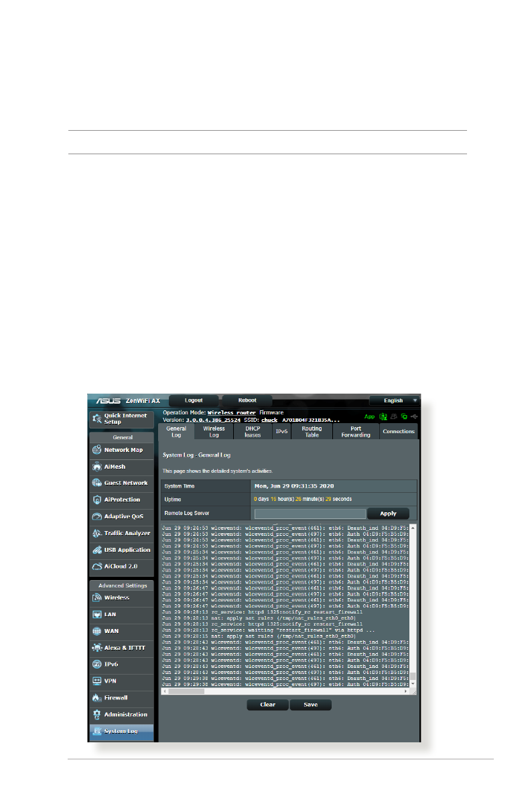Screen dimensions: 532x802
Task: Select the USB Application icon
Action: (x=96, y=550)
